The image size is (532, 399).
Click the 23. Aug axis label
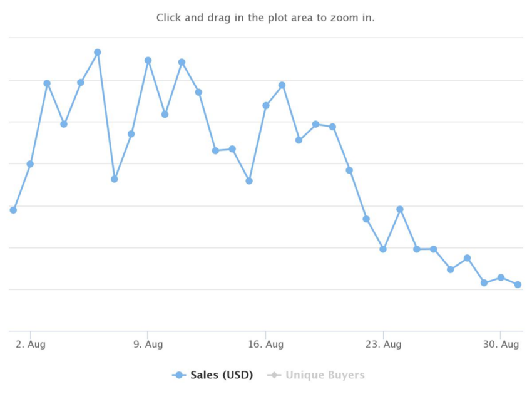point(384,345)
